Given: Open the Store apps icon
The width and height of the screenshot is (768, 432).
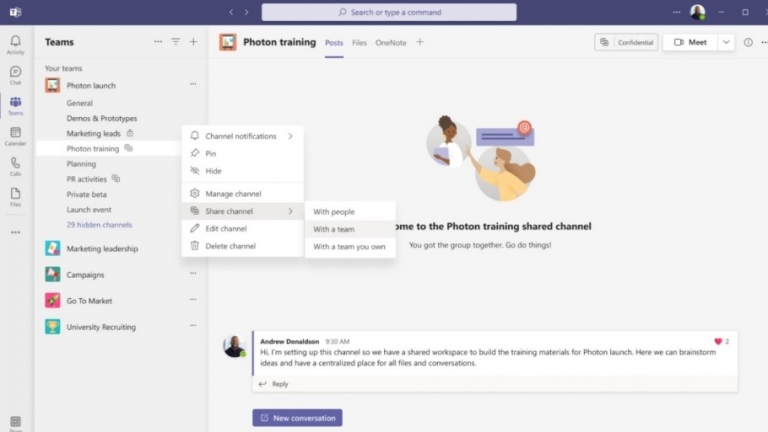Looking at the screenshot, I should click(15, 423).
